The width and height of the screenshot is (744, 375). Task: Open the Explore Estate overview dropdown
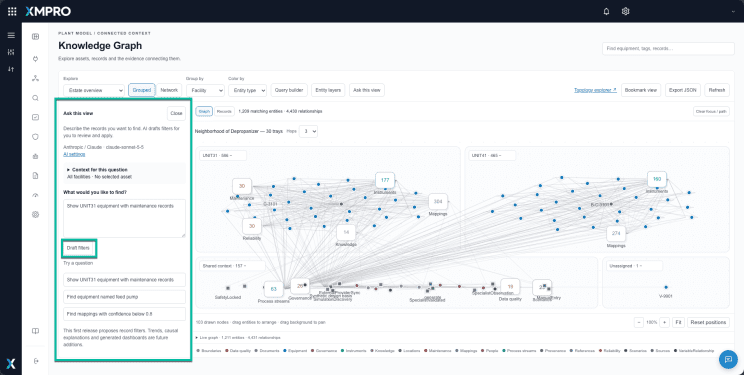point(94,90)
